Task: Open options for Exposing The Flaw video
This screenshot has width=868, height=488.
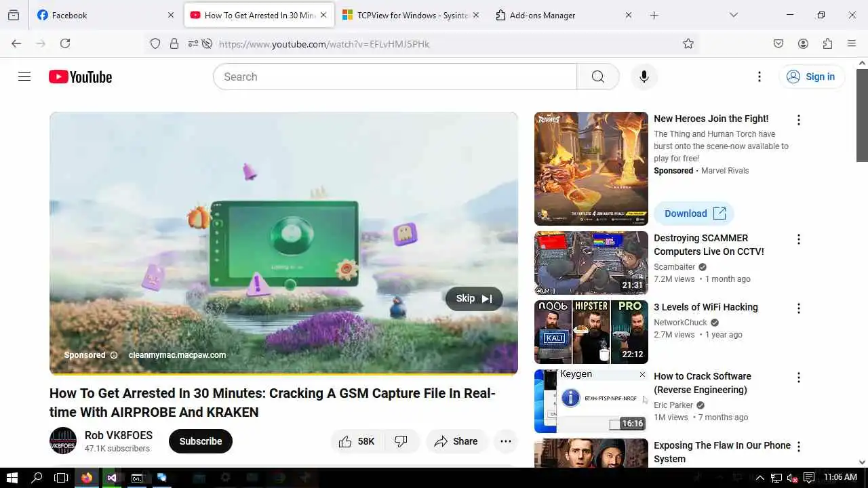Action: coord(798,447)
